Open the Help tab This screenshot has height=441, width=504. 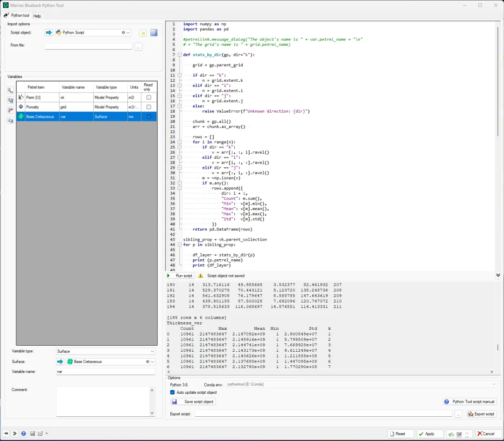tap(37, 16)
